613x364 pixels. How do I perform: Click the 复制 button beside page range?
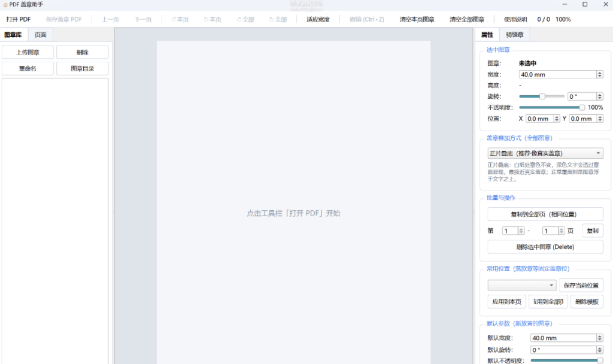click(x=593, y=230)
